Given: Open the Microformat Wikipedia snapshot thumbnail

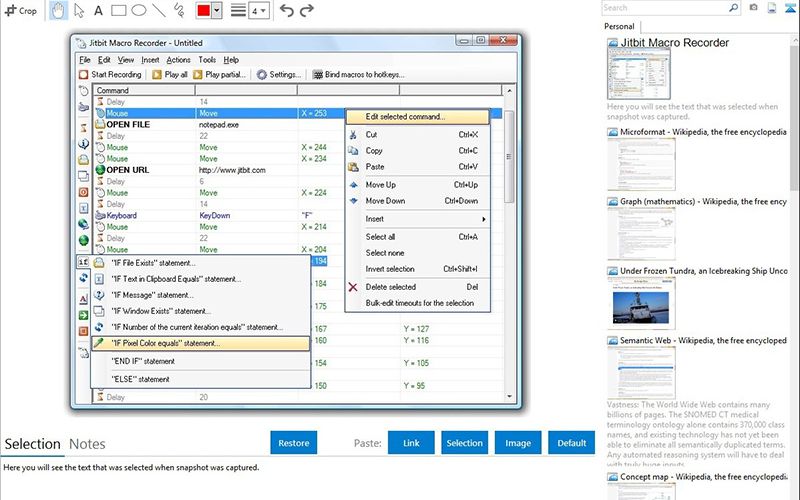Looking at the screenshot, I should [641, 164].
